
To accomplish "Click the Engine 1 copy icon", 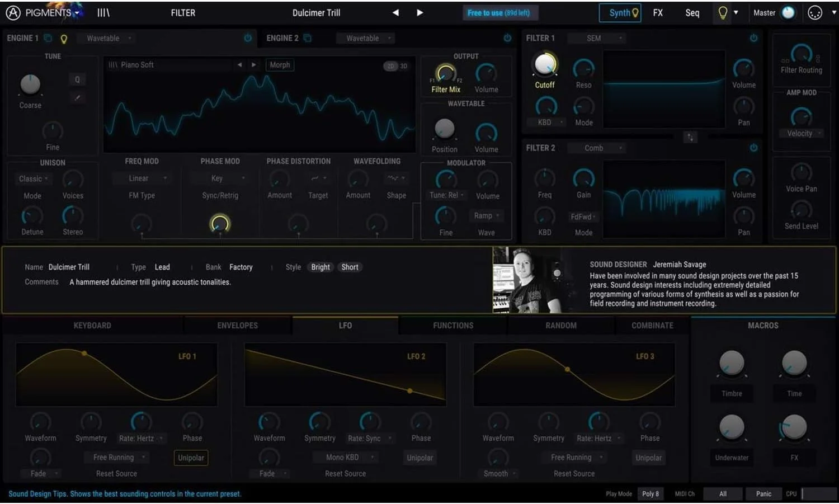I will point(48,38).
